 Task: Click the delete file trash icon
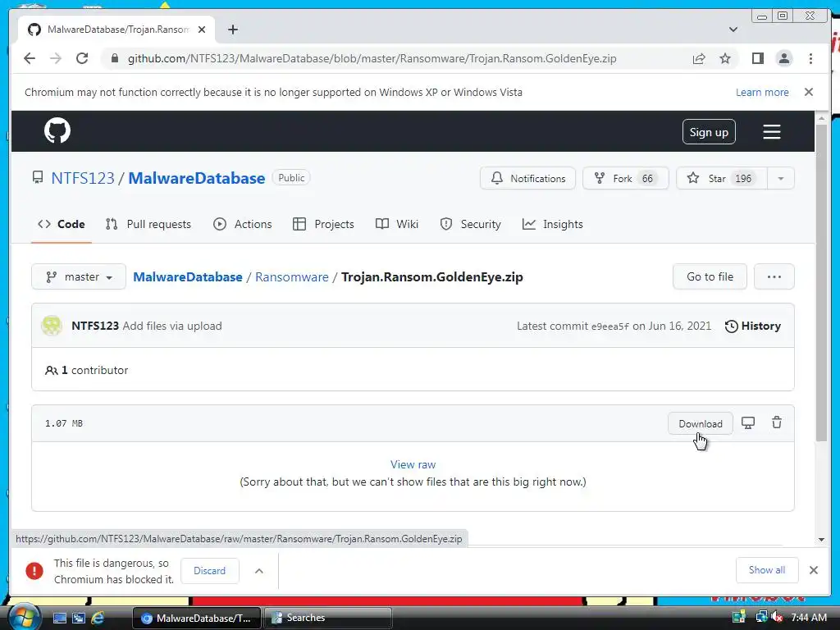coord(776,422)
